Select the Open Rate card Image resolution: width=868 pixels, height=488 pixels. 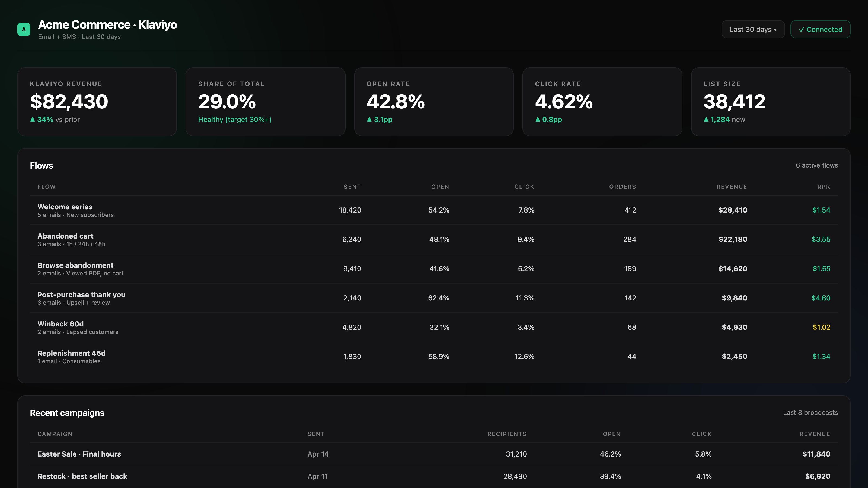click(x=434, y=102)
